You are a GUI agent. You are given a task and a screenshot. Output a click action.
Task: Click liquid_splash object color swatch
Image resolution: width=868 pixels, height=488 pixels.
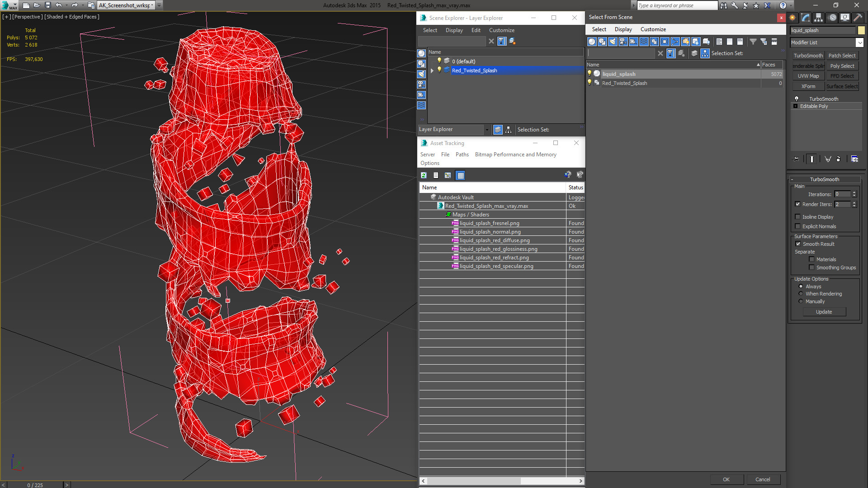[x=861, y=30]
